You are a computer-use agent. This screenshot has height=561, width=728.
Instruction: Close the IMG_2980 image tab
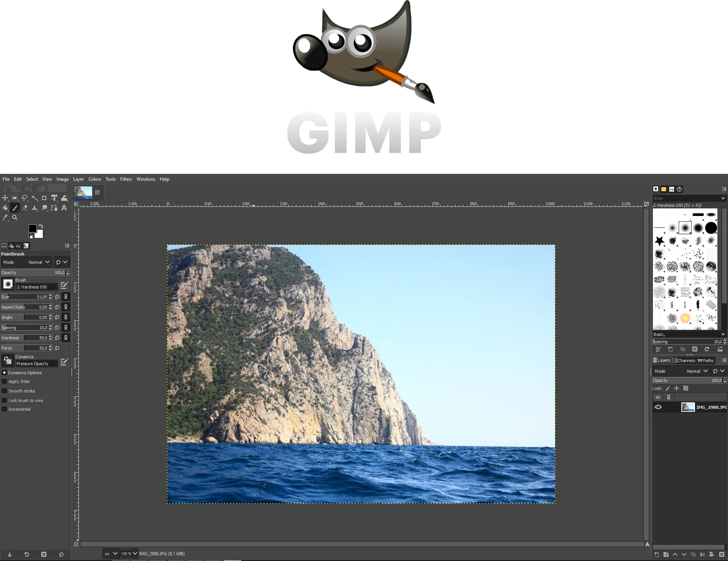(97, 192)
